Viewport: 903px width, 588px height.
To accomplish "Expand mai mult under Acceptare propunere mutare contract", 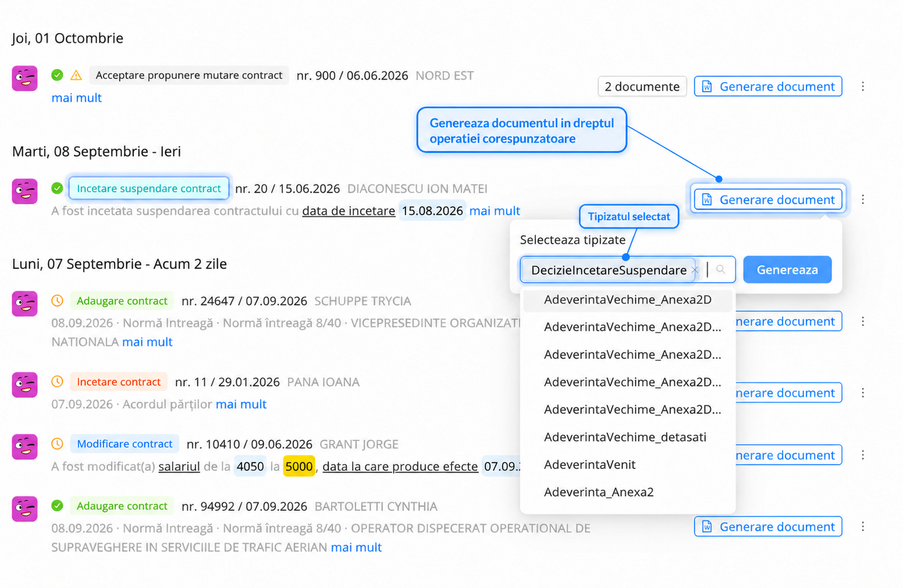I will [77, 98].
